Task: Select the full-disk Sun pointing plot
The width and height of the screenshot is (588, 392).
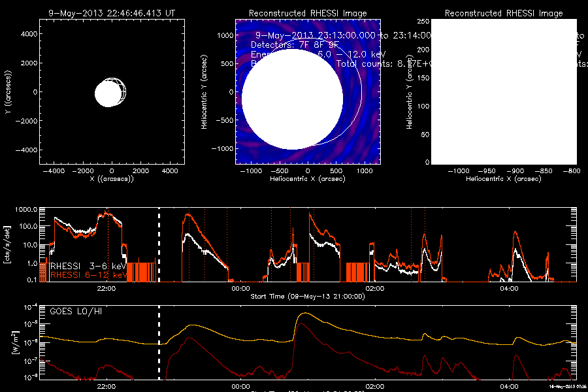Action: [x=112, y=92]
